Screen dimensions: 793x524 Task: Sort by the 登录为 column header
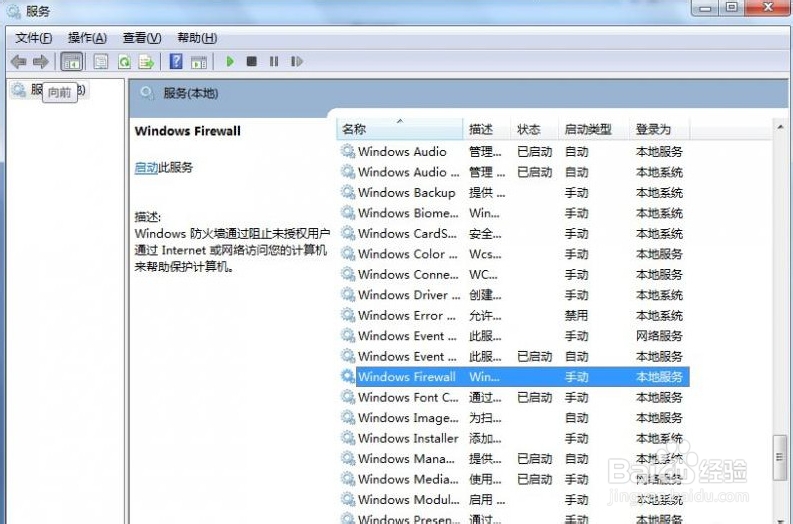click(x=659, y=129)
